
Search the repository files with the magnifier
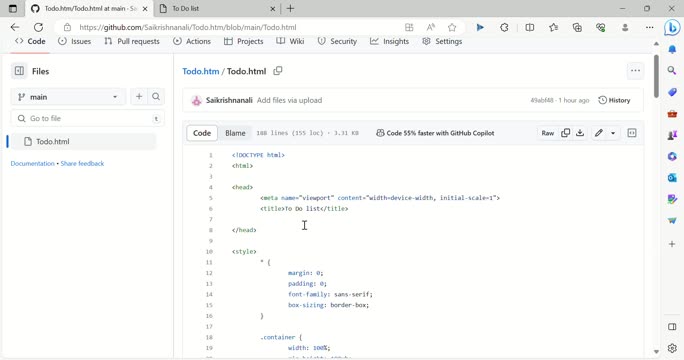pos(156,97)
